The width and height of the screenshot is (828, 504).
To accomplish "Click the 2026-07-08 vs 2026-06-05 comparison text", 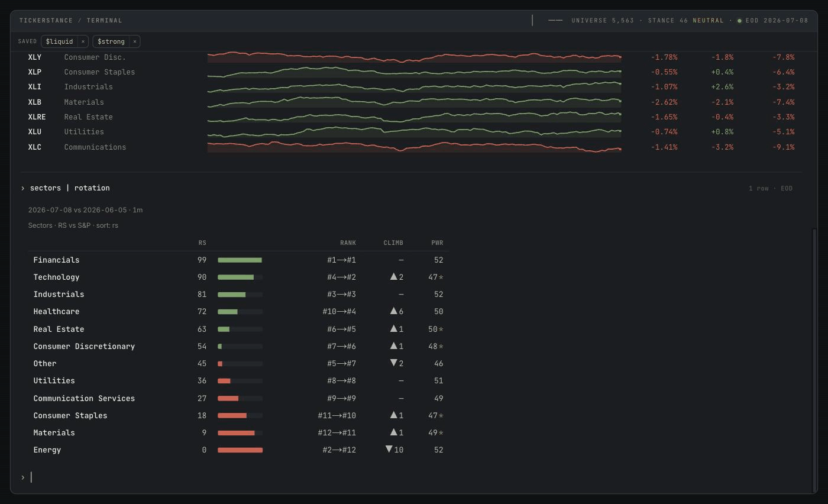I will click(x=85, y=210).
